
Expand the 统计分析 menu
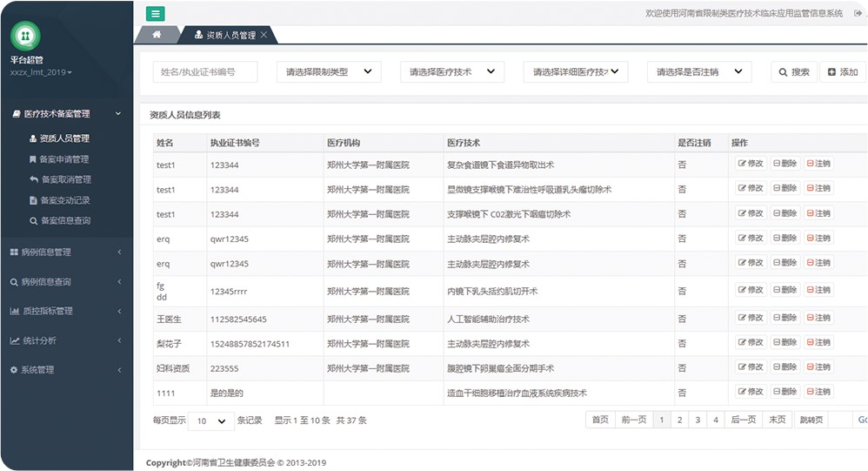point(66,340)
